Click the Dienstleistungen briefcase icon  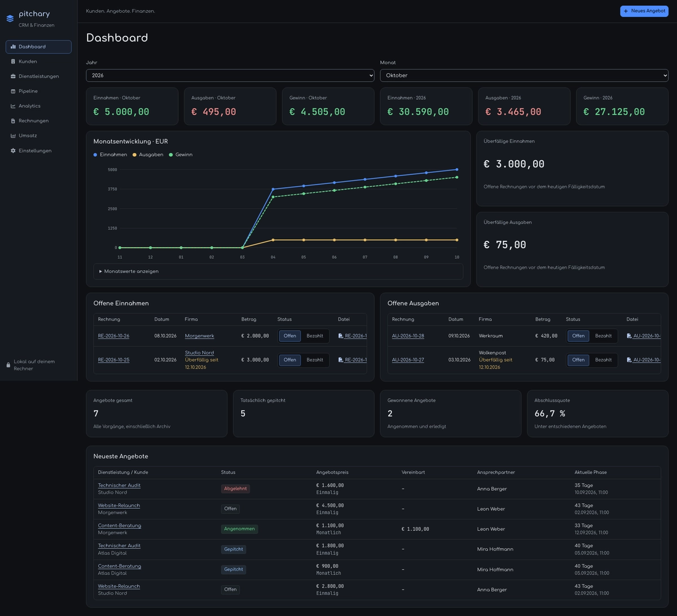13,76
